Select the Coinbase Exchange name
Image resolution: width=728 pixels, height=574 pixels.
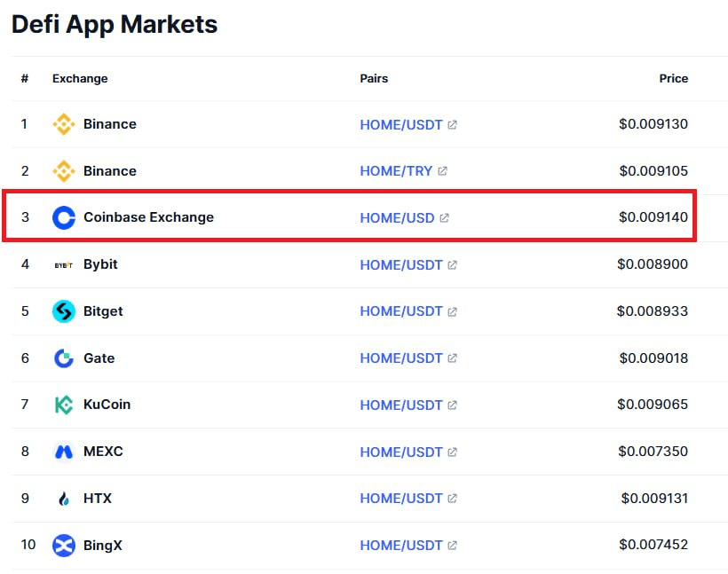tap(148, 217)
